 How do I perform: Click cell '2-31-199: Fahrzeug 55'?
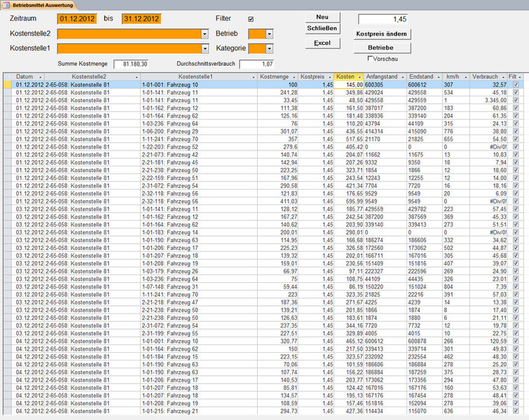point(199,333)
